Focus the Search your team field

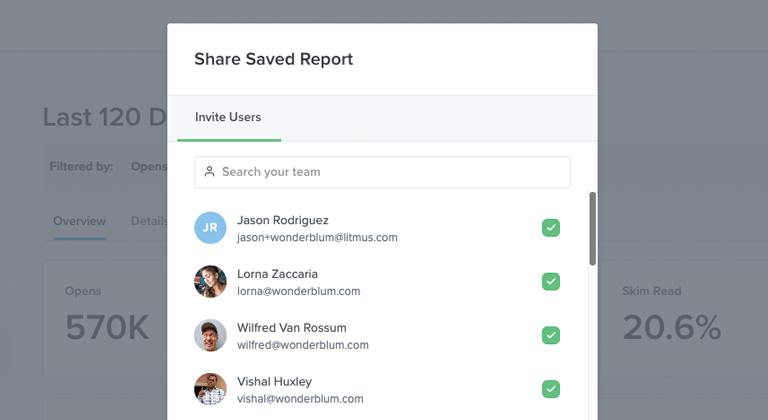point(382,172)
